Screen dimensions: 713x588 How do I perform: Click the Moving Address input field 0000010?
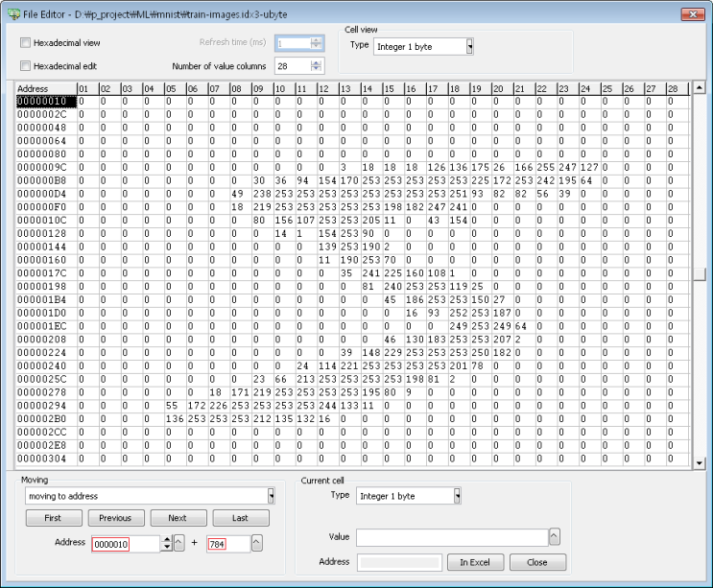tap(126, 544)
